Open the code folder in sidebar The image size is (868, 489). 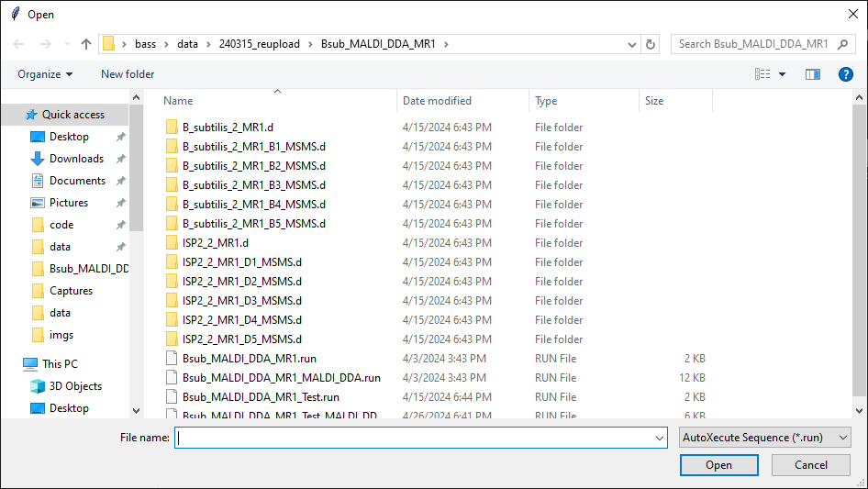61,225
